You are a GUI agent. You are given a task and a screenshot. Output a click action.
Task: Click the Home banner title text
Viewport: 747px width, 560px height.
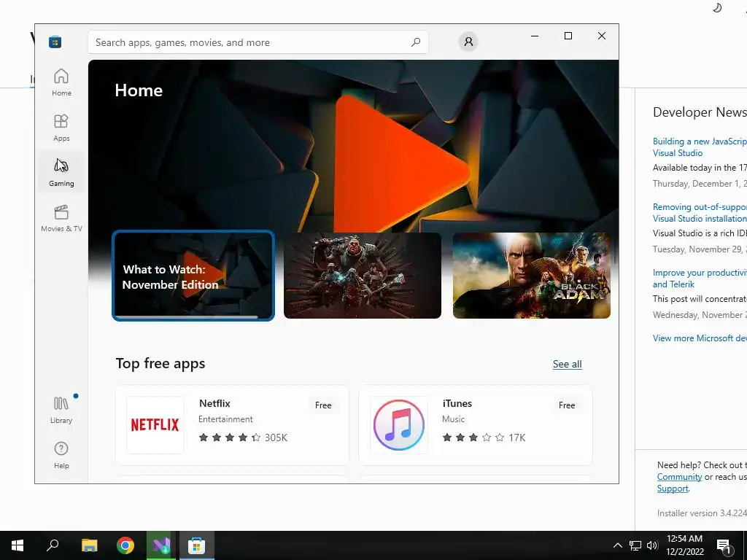[139, 90]
